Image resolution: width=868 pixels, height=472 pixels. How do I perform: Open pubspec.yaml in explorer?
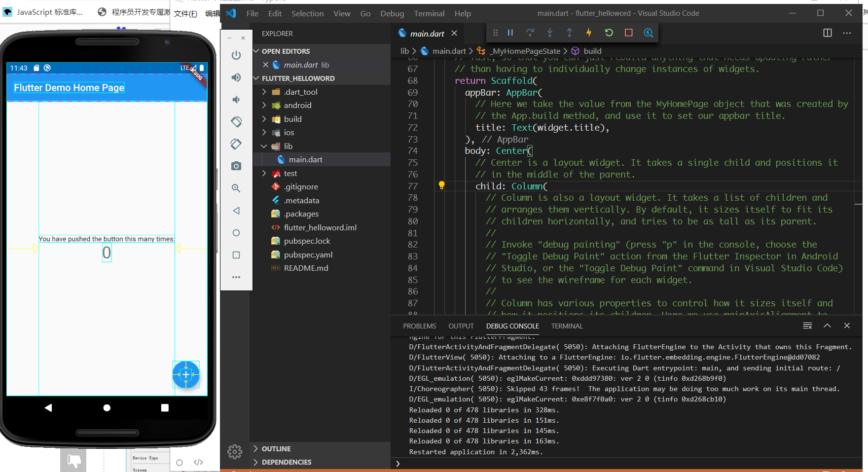click(322, 254)
